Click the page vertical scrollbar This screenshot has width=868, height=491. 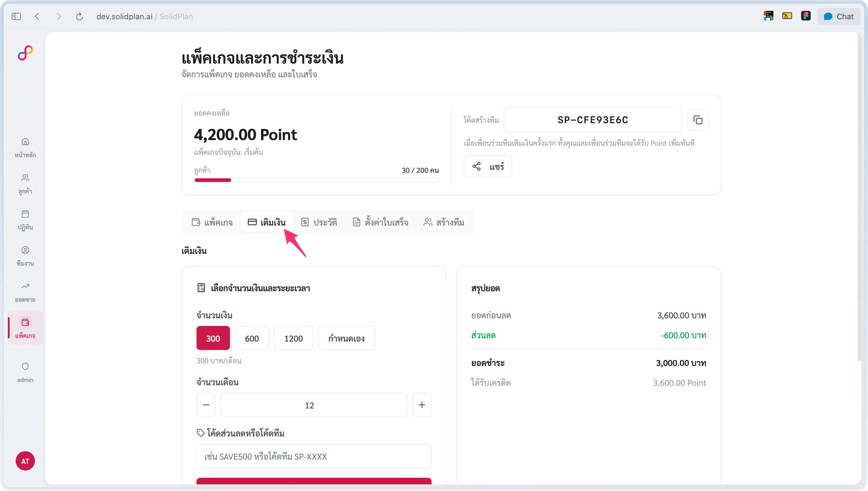click(x=859, y=197)
